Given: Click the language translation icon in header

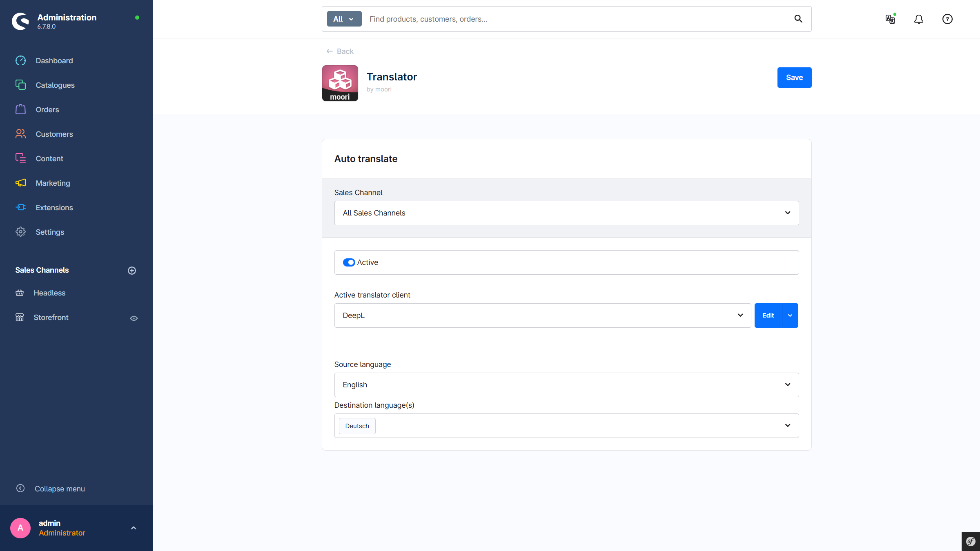Looking at the screenshot, I should 890,19.
